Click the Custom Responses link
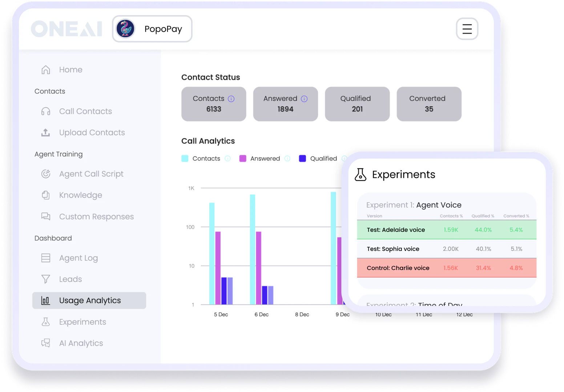 click(96, 217)
